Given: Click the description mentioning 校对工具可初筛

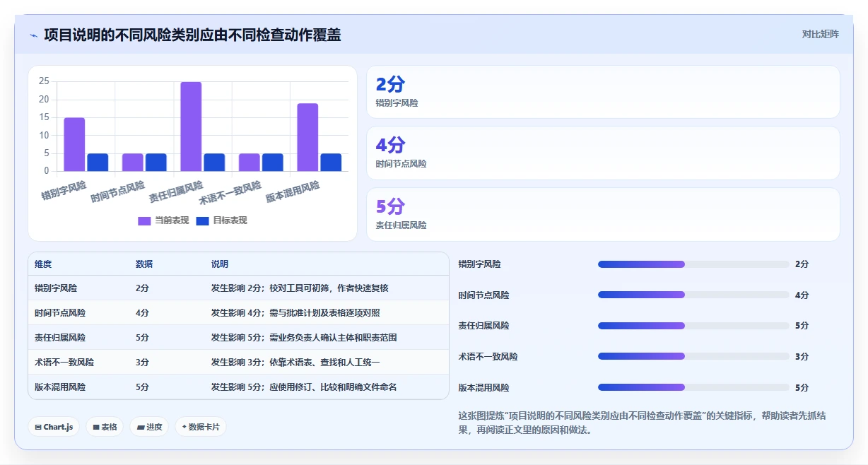Looking at the screenshot, I should (x=300, y=288).
